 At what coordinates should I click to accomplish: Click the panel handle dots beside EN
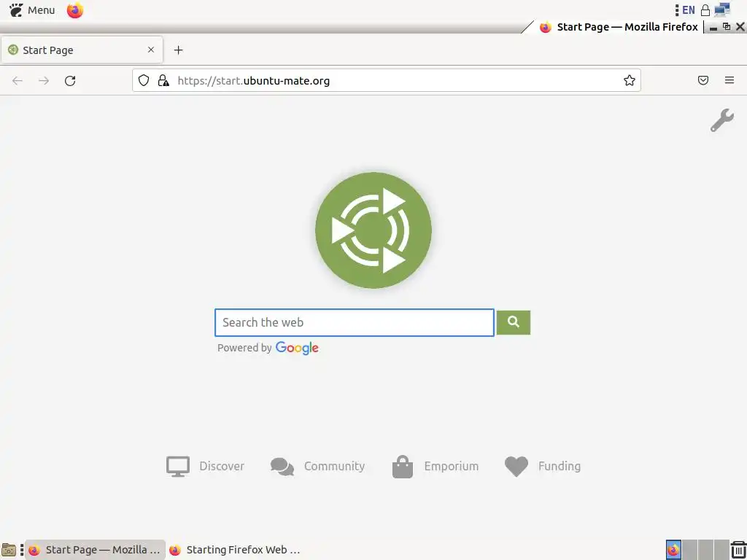click(x=677, y=10)
